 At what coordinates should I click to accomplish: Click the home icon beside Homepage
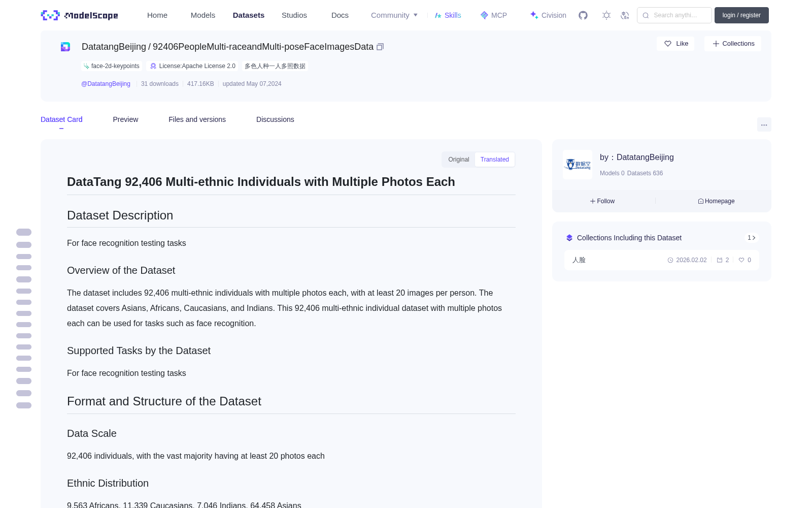tap(701, 201)
